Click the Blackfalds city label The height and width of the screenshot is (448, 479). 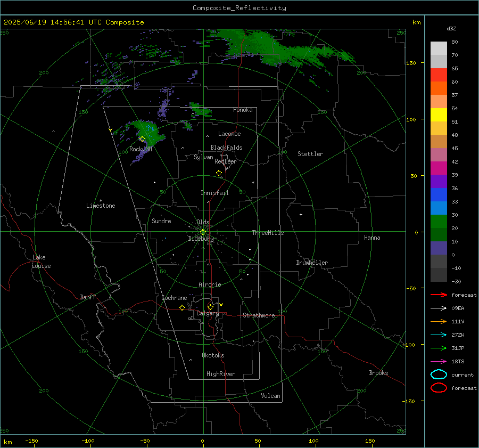pos(226,148)
